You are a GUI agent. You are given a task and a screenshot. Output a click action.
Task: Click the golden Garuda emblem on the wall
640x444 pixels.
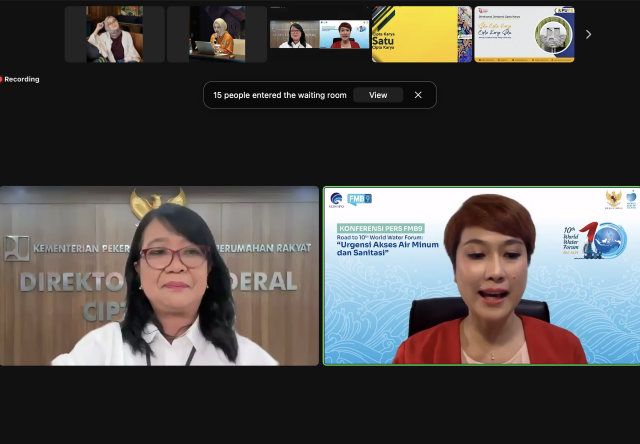click(160, 204)
